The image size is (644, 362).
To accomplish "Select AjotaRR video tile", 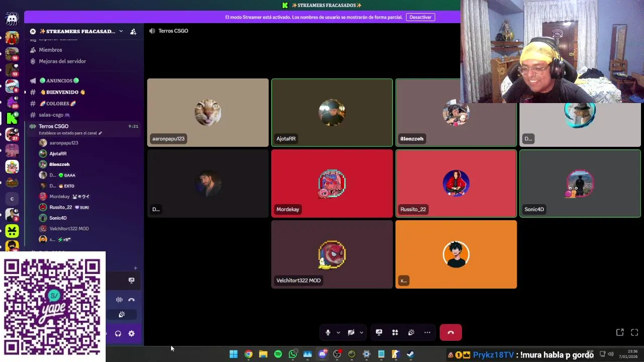I will [x=332, y=113].
